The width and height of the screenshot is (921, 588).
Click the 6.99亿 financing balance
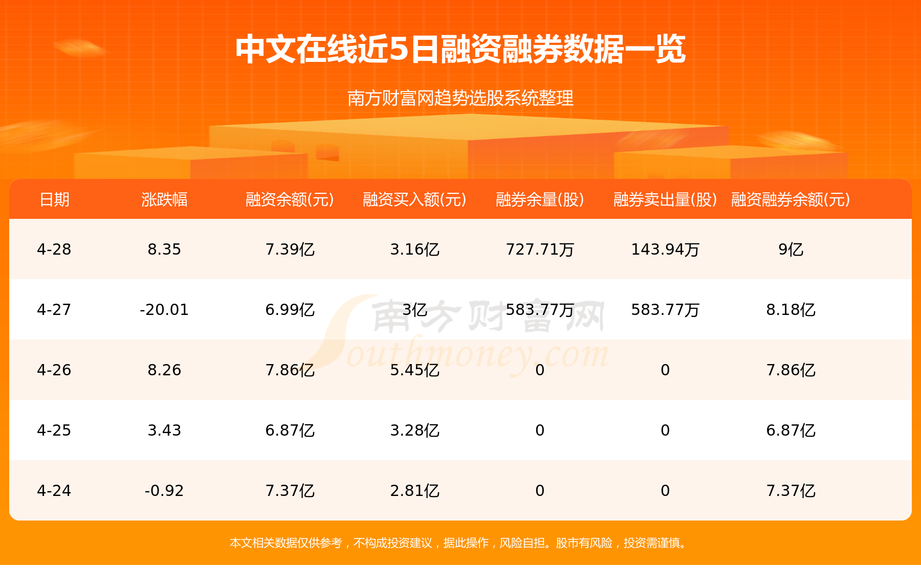[x=290, y=309]
